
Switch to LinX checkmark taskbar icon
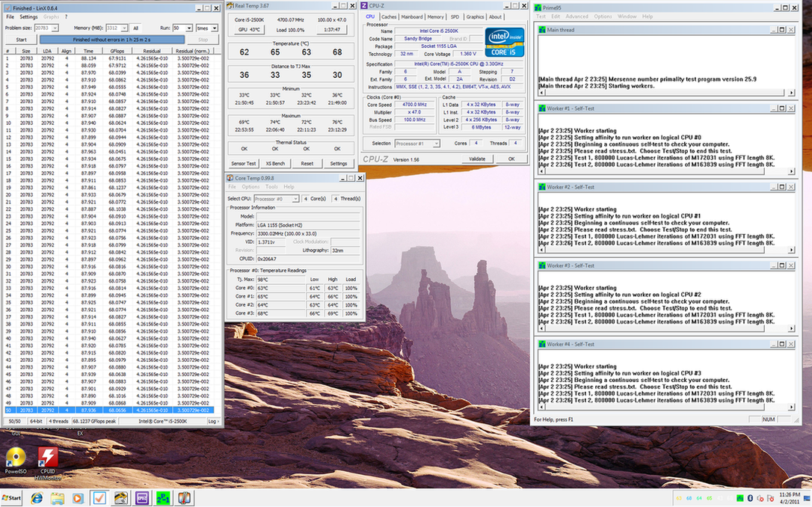[99, 497]
